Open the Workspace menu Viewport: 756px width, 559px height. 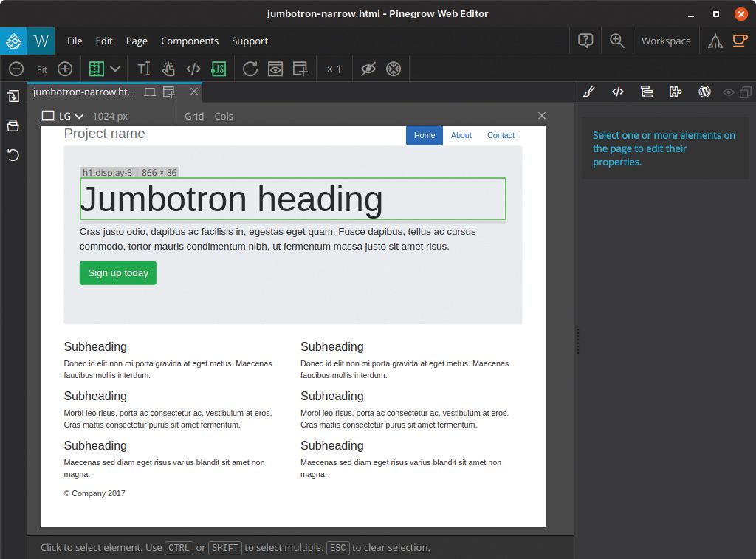tap(666, 41)
